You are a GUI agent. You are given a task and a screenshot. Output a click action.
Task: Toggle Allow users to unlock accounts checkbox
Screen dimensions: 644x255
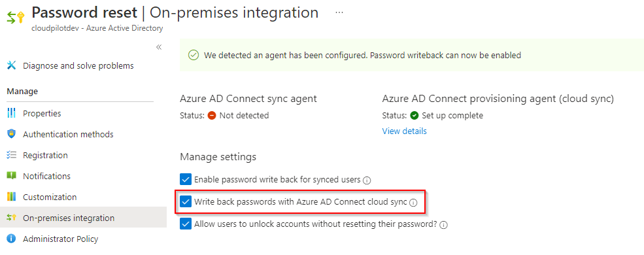[186, 224]
